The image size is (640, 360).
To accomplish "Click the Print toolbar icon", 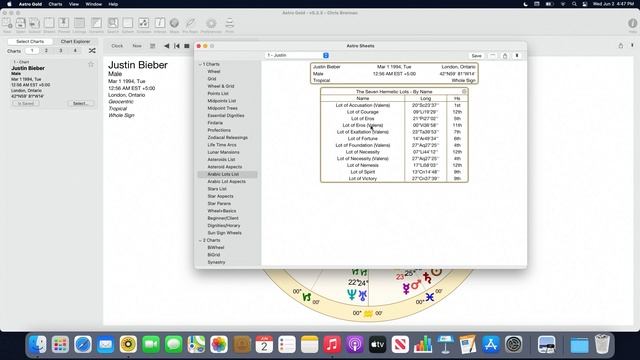I will (x=229, y=24).
